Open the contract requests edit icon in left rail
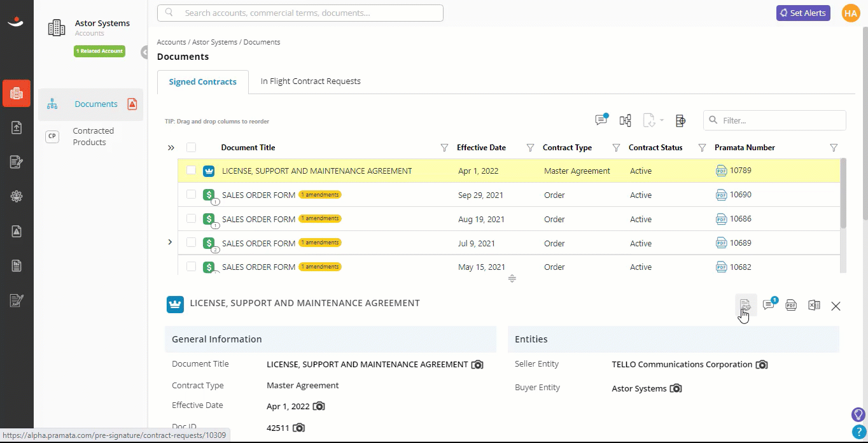The width and height of the screenshot is (868, 443). click(17, 162)
